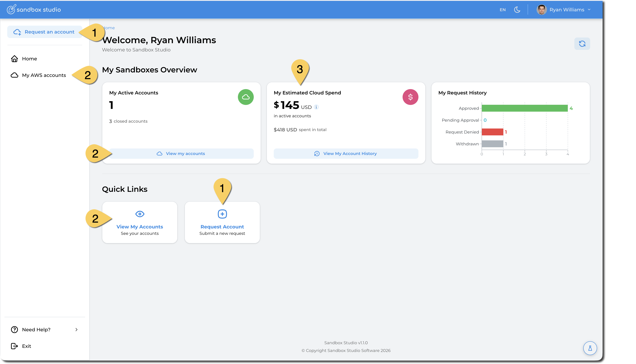Go to Home in sidebar
636x364 pixels.
(29, 59)
